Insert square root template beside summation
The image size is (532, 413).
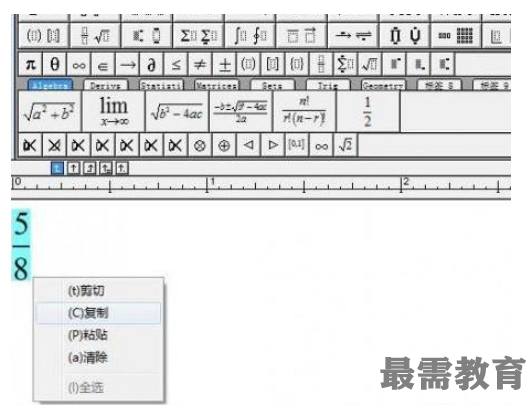click(x=369, y=64)
